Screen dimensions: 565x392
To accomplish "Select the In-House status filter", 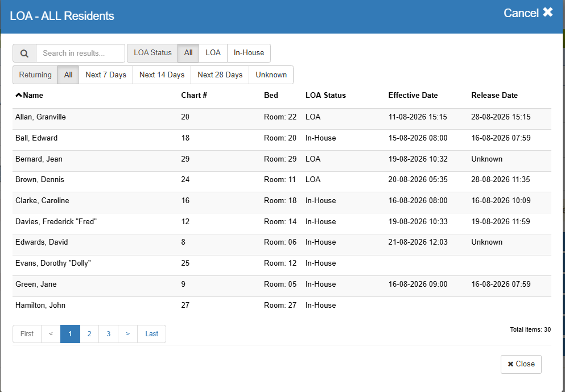I will click(x=249, y=53).
